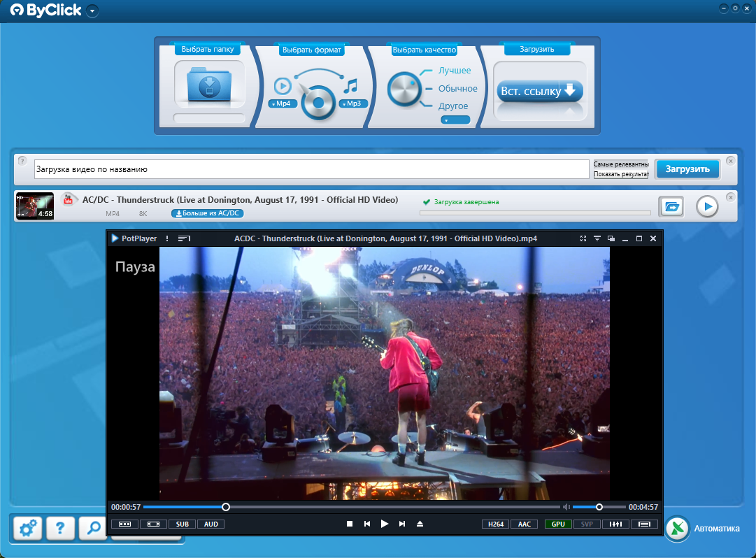
Task: Focus the Загрузка видео по названию field
Action: (x=311, y=169)
